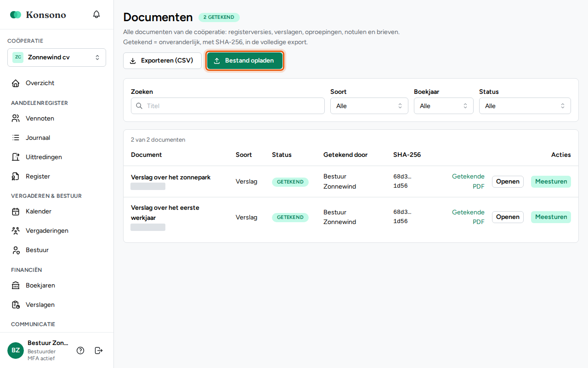Image resolution: width=588 pixels, height=368 pixels.
Task: Click Exporteren (CSV) button
Action: point(162,61)
